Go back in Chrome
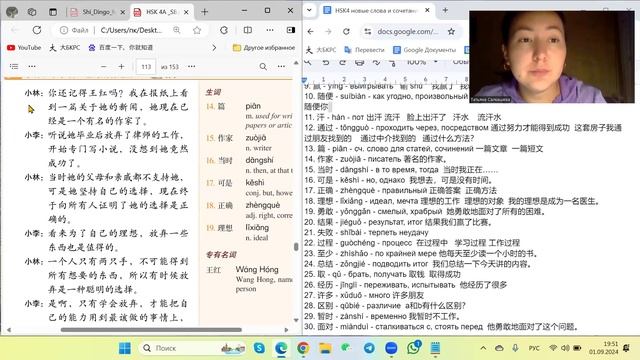The width and height of the screenshot is (640, 360). click(311, 31)
